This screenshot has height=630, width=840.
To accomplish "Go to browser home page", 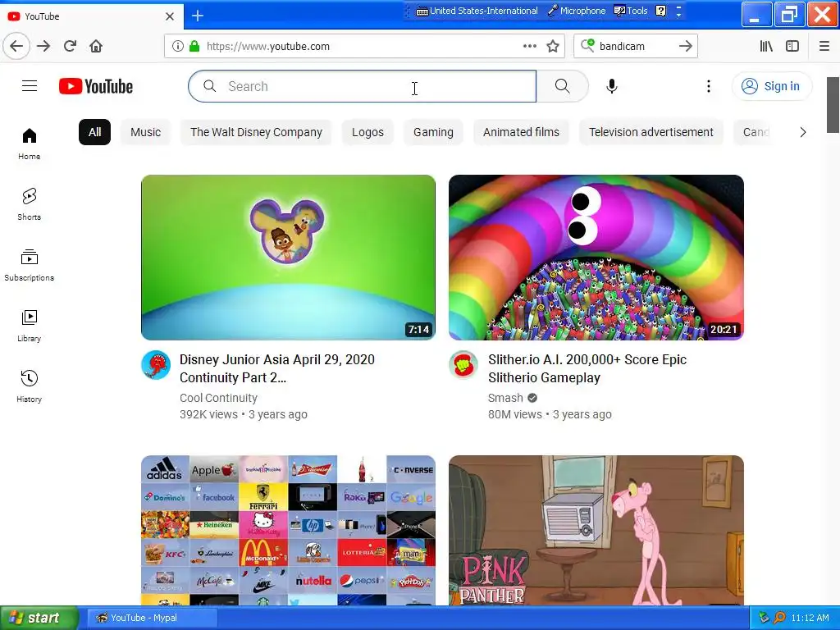I will coord(96,46).
